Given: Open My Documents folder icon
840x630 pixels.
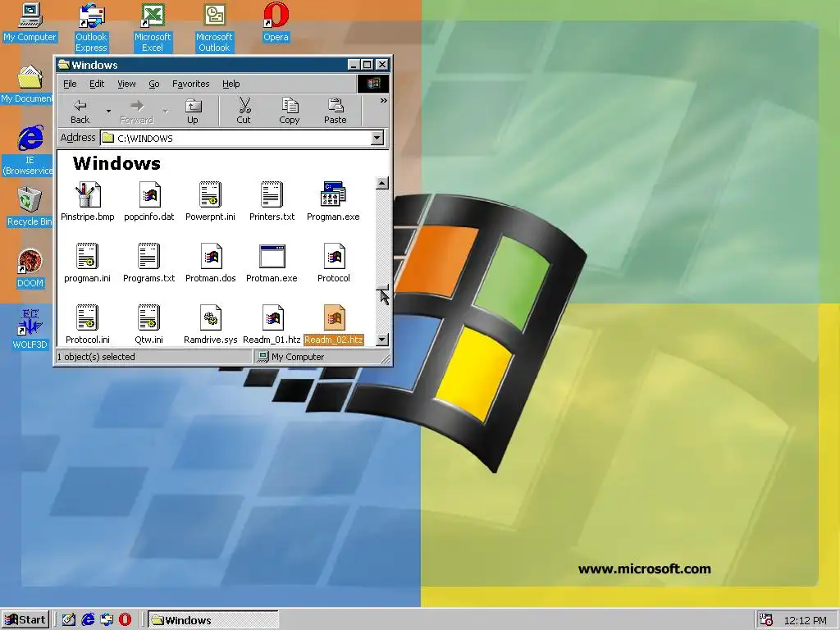Looking at the screenshot, I should [x=28, y=84].
